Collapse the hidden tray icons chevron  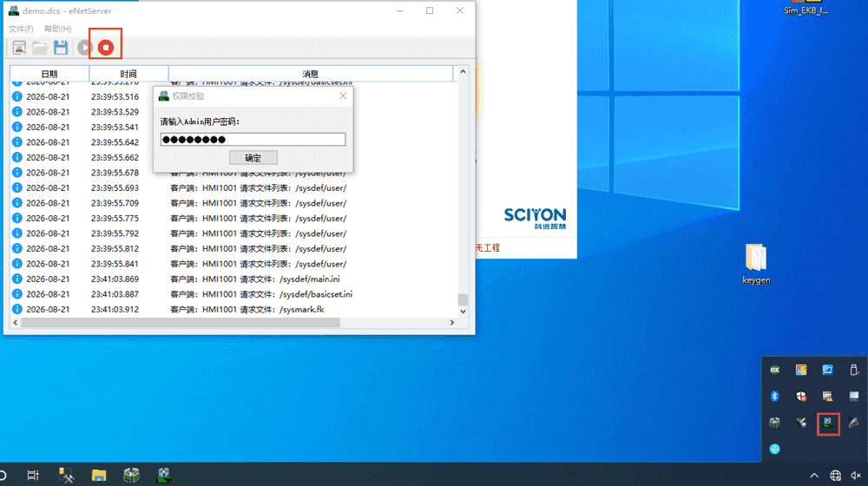tap(814, 476)
